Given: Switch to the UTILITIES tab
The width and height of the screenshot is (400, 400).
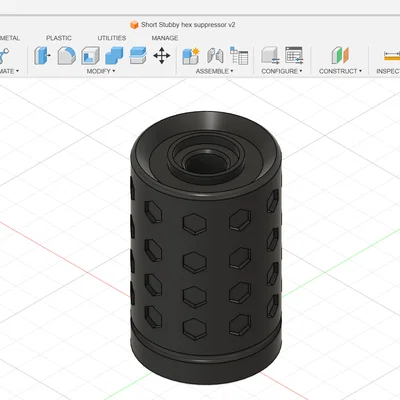Looking at the screenshot, I should click(x=112, y=38).
